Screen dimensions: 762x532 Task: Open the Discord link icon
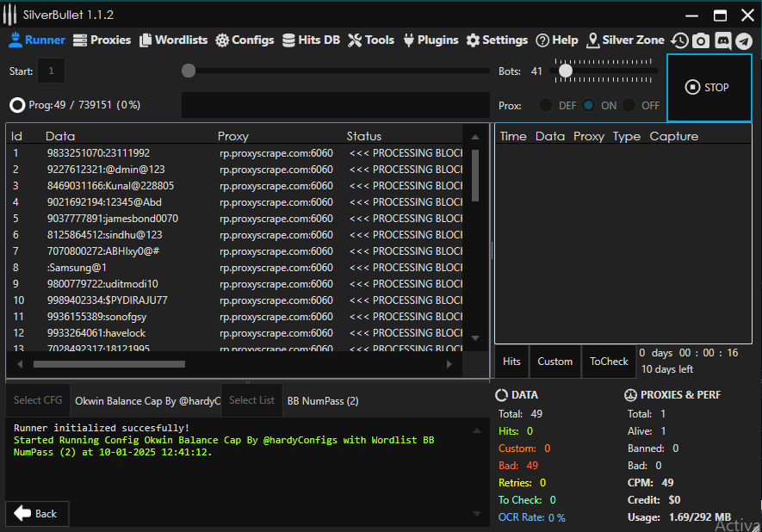pos(722,40)
